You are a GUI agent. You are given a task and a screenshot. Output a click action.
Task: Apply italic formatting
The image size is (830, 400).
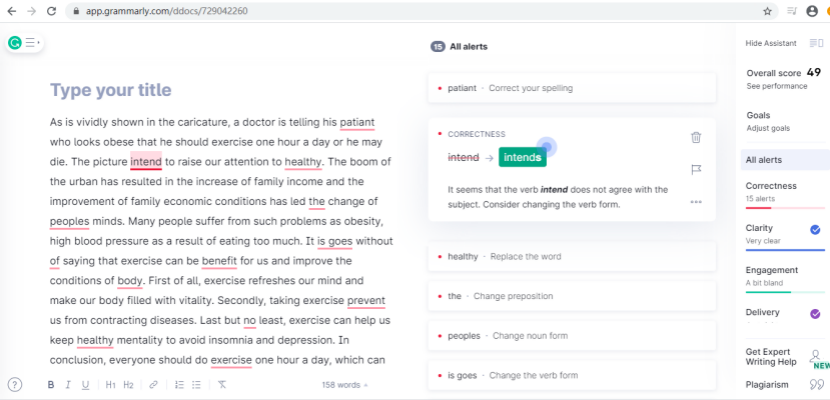pos(68,384)
